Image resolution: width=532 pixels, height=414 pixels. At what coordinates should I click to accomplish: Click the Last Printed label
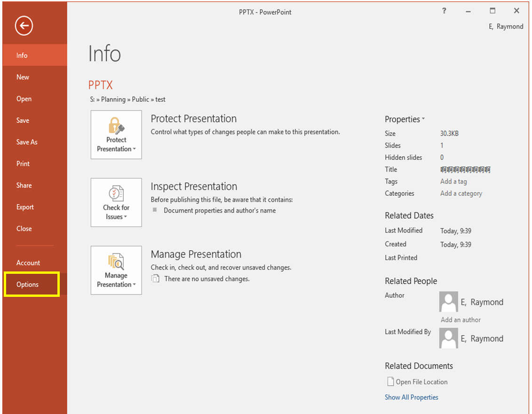[401, 257]
